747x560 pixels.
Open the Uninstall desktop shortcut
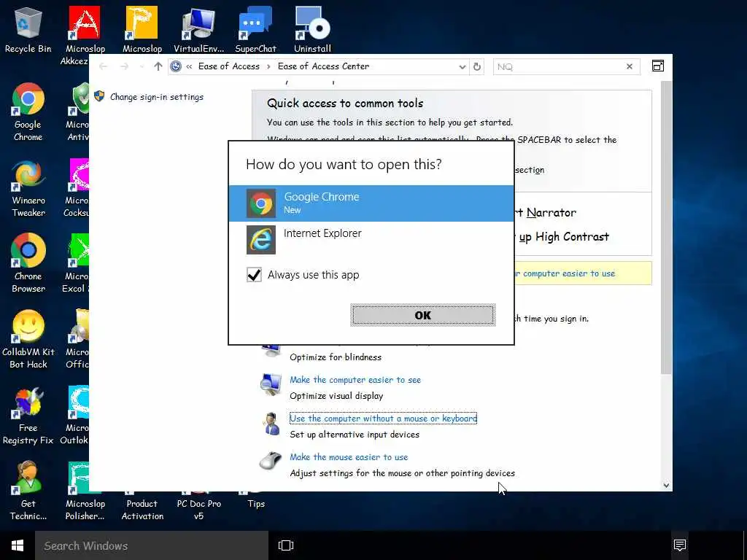coord(312,29)
